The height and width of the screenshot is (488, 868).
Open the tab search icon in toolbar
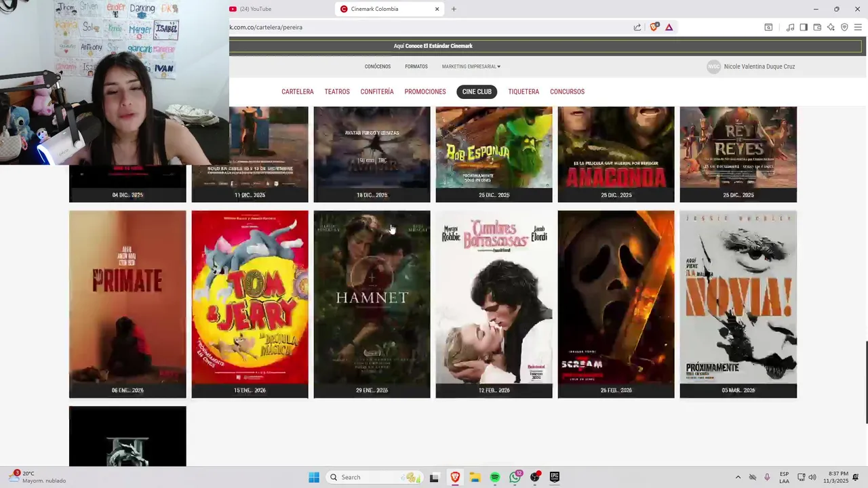768,27
